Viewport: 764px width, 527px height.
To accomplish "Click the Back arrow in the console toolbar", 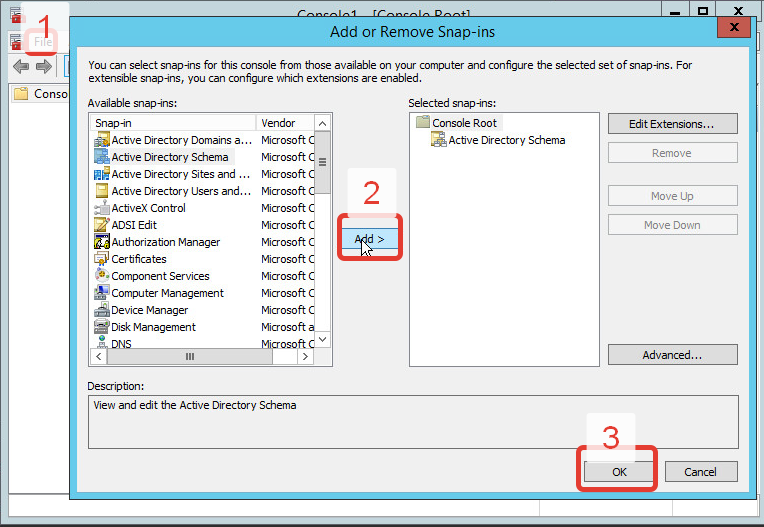I will point(21,66).
